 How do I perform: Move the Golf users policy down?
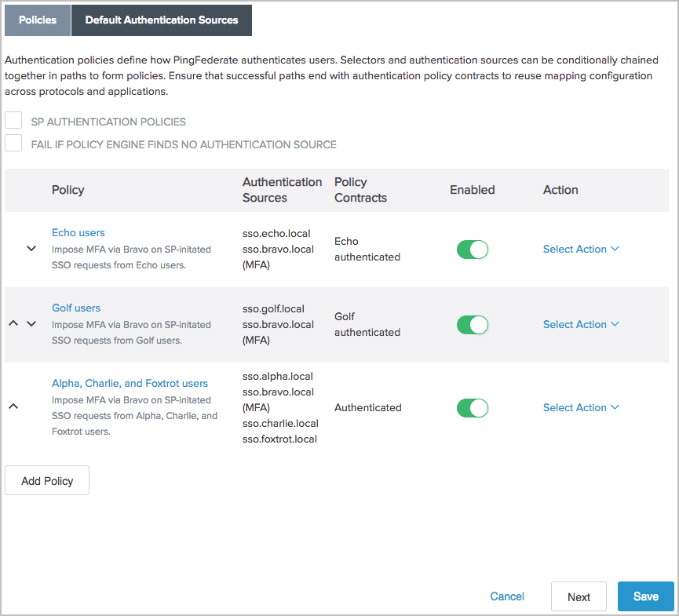(x=31, y=324)
